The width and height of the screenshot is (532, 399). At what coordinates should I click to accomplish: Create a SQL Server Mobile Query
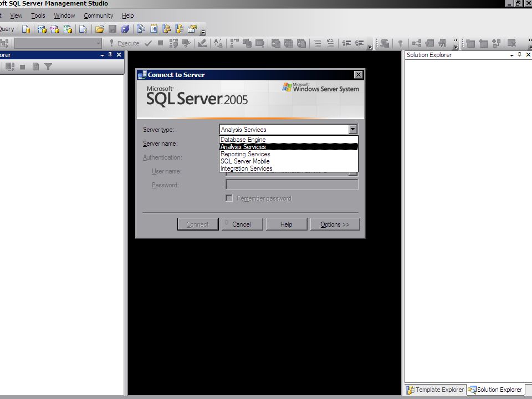(83, 29)
